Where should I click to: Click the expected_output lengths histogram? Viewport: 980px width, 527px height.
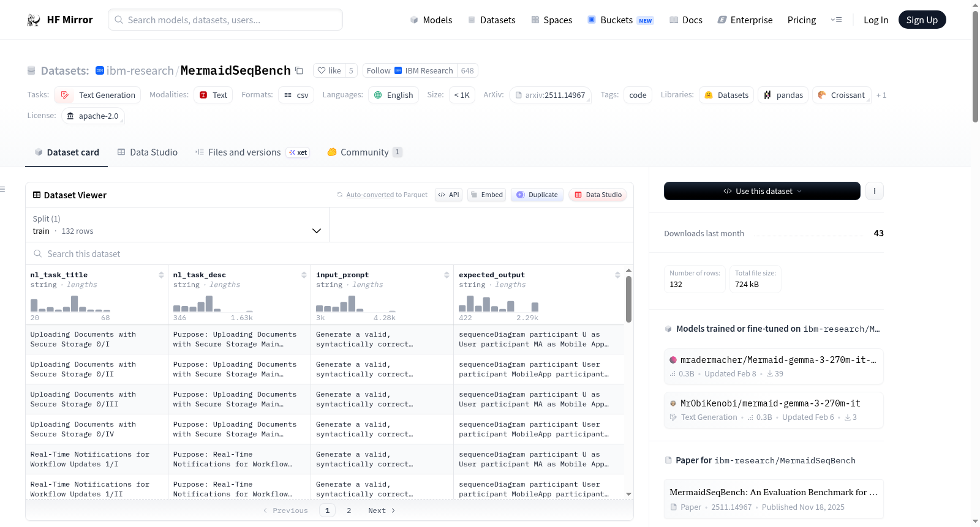tap(499, 304)
